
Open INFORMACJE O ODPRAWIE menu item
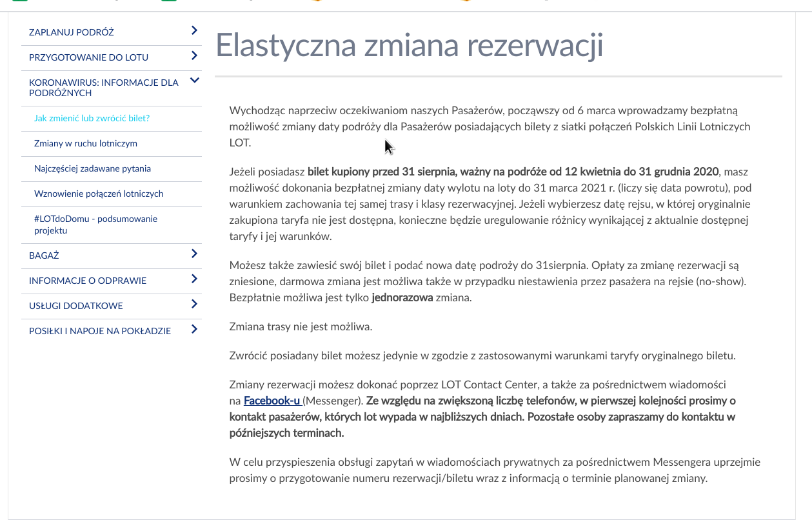click(88, 281)
